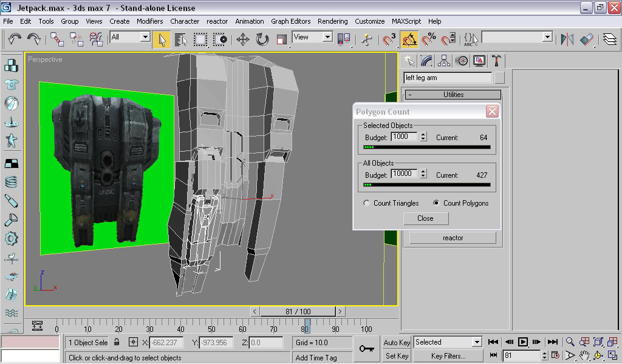Screen dimensions: 622x364
Task: Select the Select and Move tool
Action: [x=242, y=39]
